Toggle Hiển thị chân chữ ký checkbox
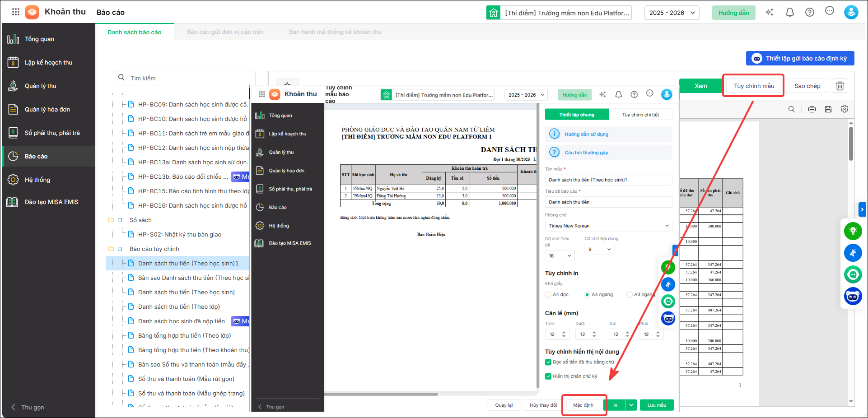868x418 pixels. [548, 376]
